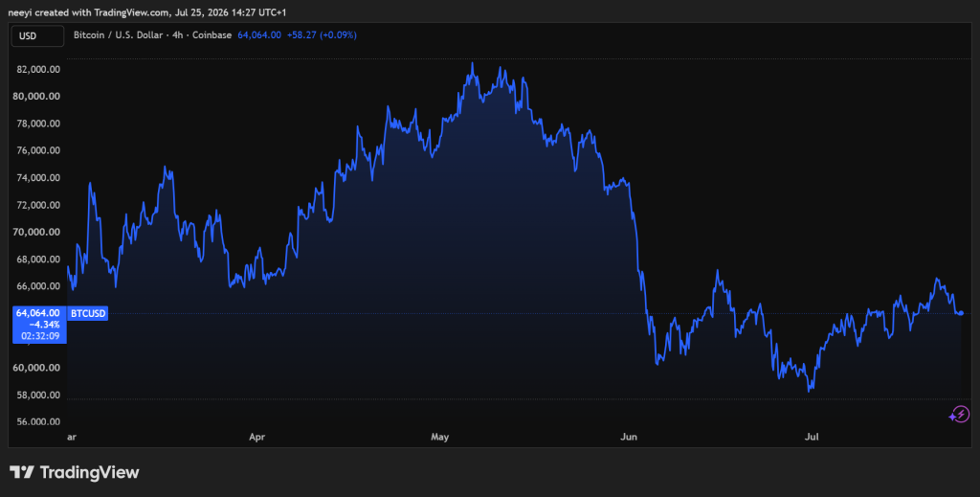Screen dimensions: 980x497
Task: Click the 72,000.00 price axis label
Action: tap(38, 205)
